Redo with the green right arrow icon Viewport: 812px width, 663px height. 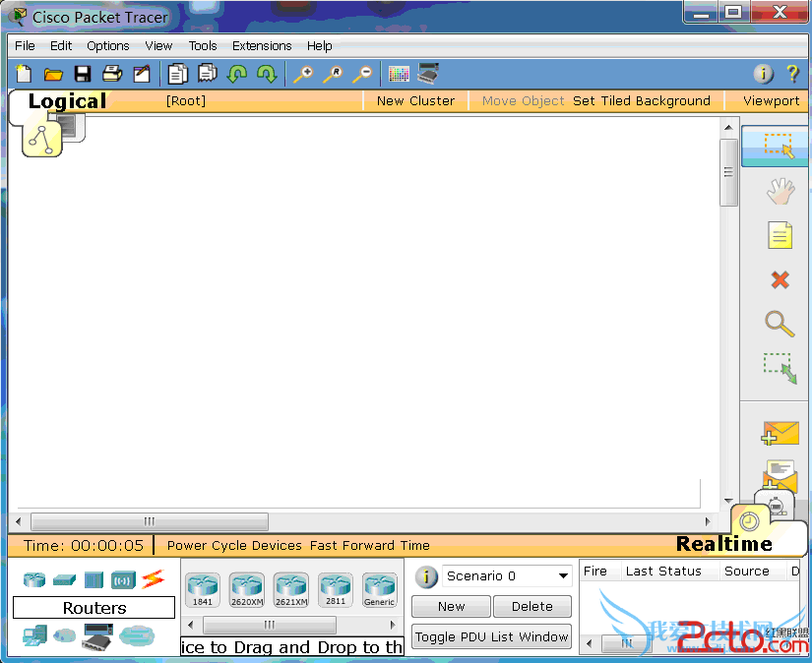(x=267, y=74)
